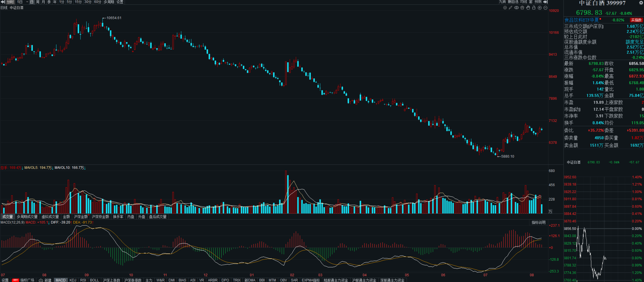Activate the hand pan tool icon
This screenshot has height=282, width=644.
[x=528, y=8]
